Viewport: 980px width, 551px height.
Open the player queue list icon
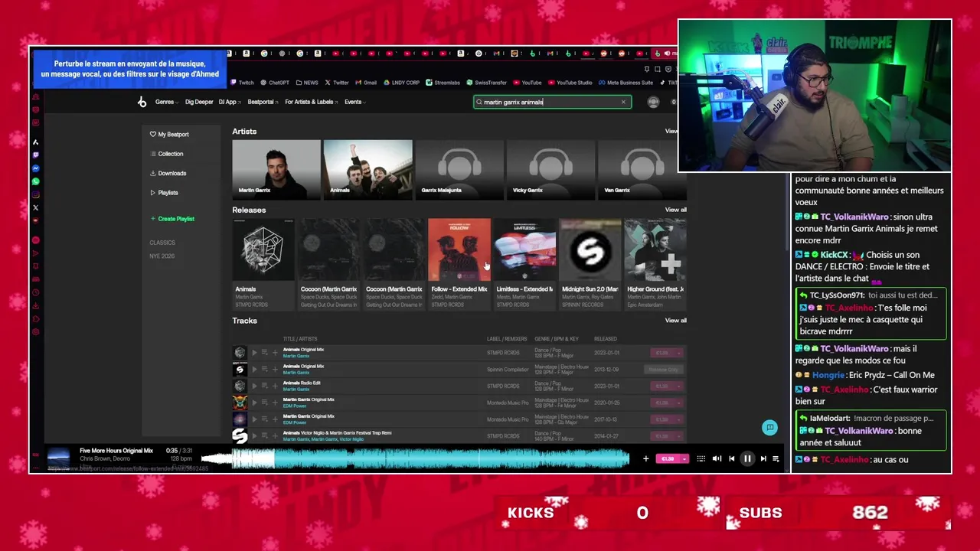[776, 458]
